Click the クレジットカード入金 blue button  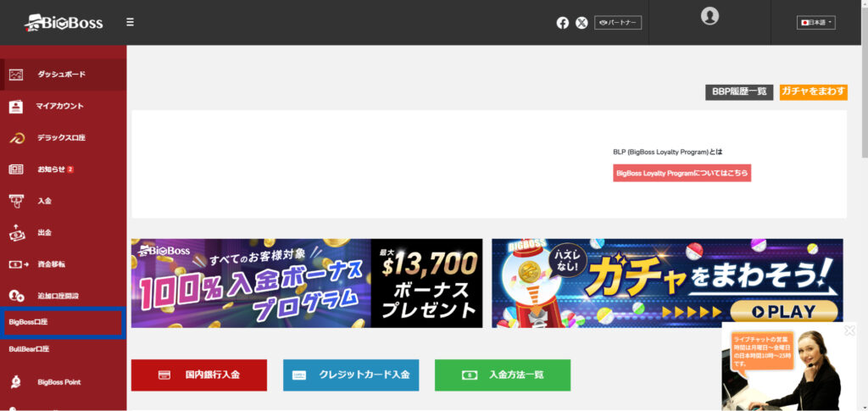click(350, 375)
